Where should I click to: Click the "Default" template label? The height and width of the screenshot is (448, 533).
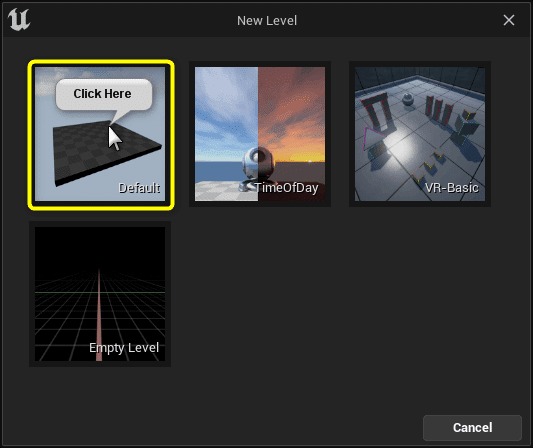point(139,188)
